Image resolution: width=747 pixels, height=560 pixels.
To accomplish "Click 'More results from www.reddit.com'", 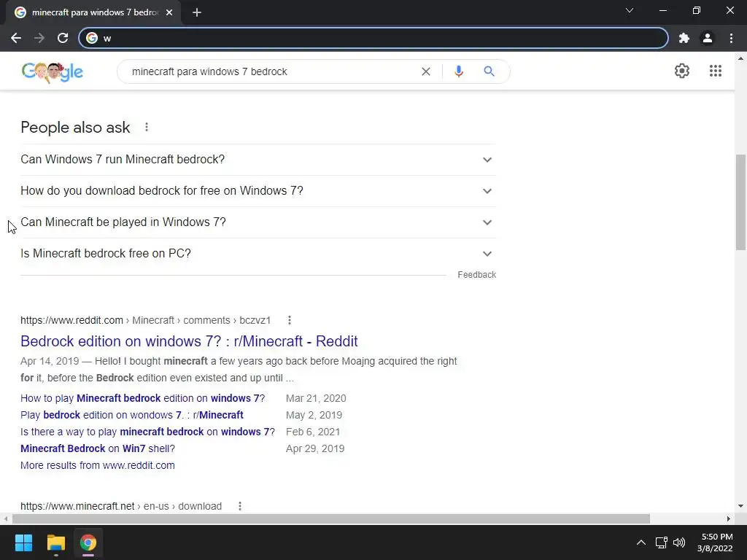I will tap(98, 465).
